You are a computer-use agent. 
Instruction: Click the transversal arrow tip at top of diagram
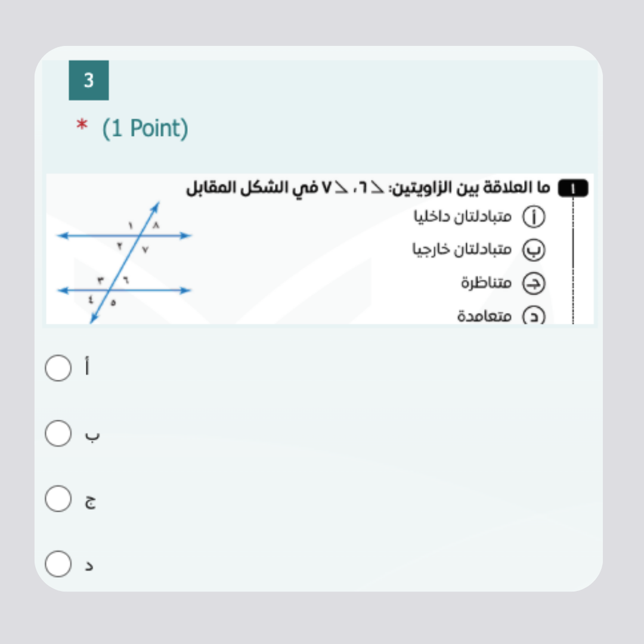[157, 206]
